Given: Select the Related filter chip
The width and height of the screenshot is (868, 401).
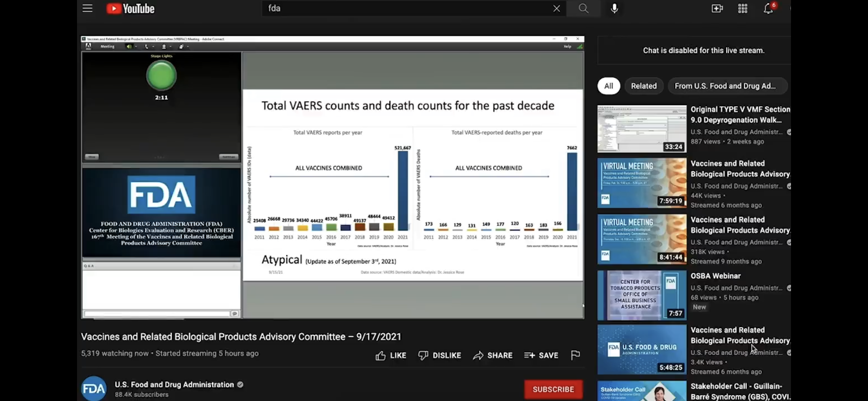Looking at the screenshot, I should tap(644, 86).
